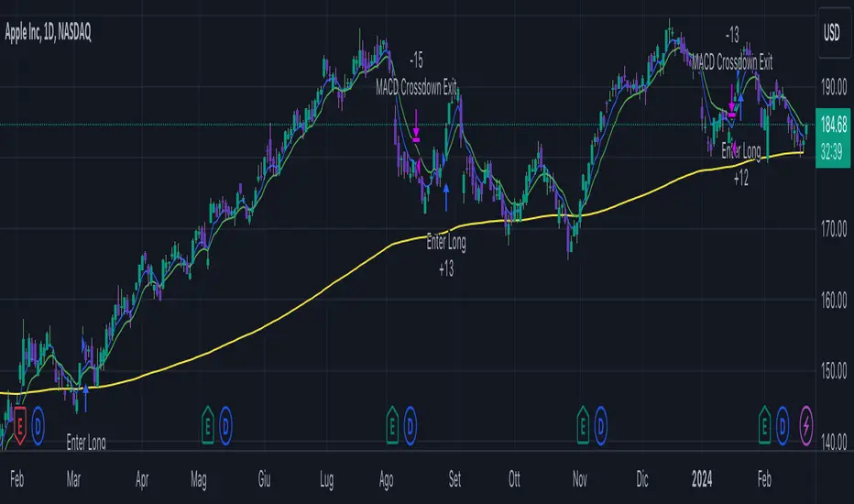854x504 pixels.
Task: Select the -15 trade label
Action: (x=416, y=60)
